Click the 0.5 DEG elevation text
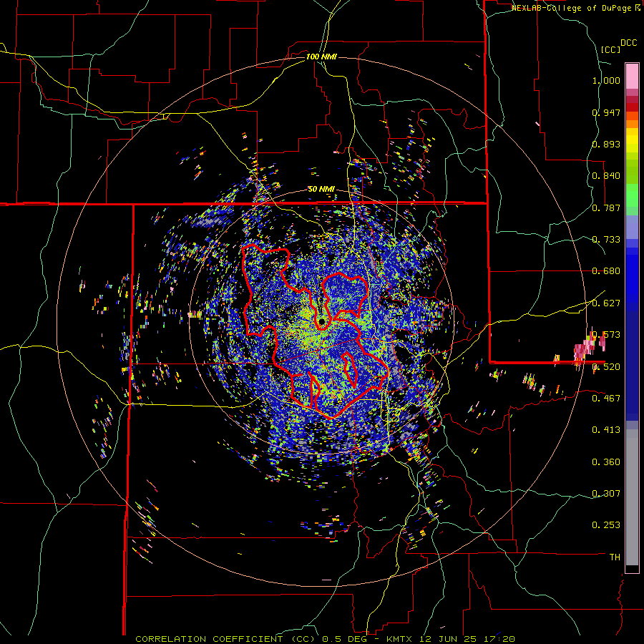The width and height of the screenshot is (644, 644). (345, 639)
